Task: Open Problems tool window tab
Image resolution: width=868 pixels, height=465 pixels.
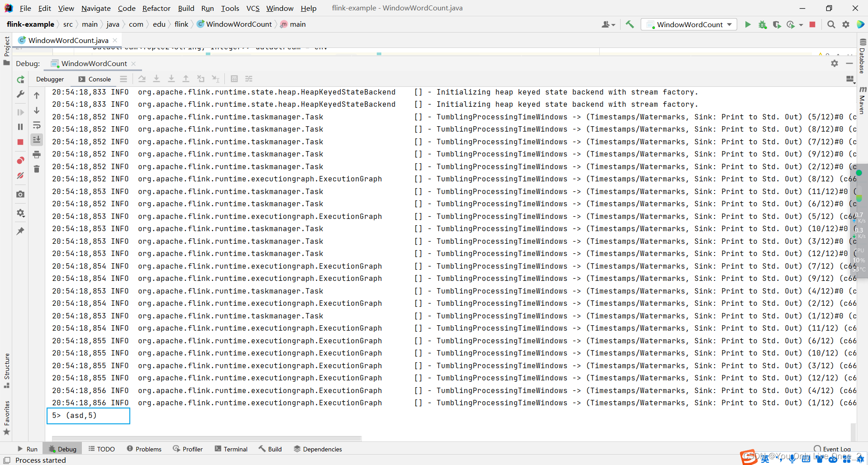Action: coord(144,449)
